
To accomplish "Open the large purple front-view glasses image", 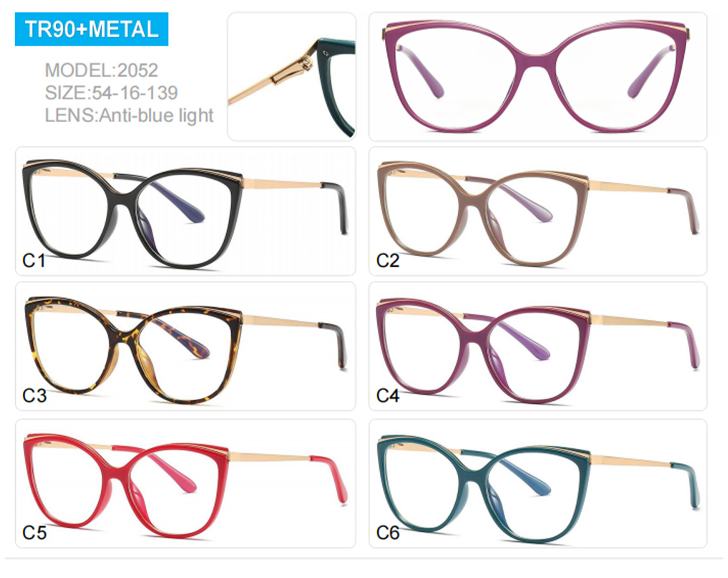I will click(537, 77).
